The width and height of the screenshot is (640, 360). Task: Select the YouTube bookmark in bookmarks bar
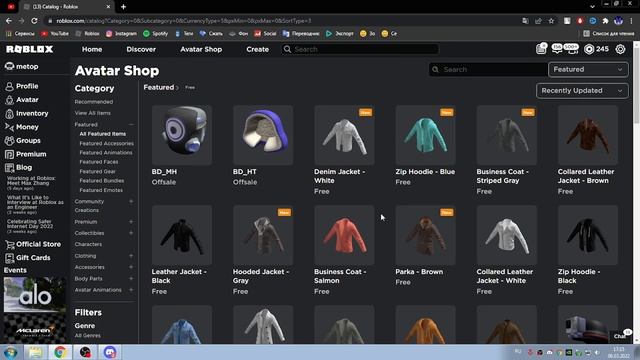coord(55,33)
